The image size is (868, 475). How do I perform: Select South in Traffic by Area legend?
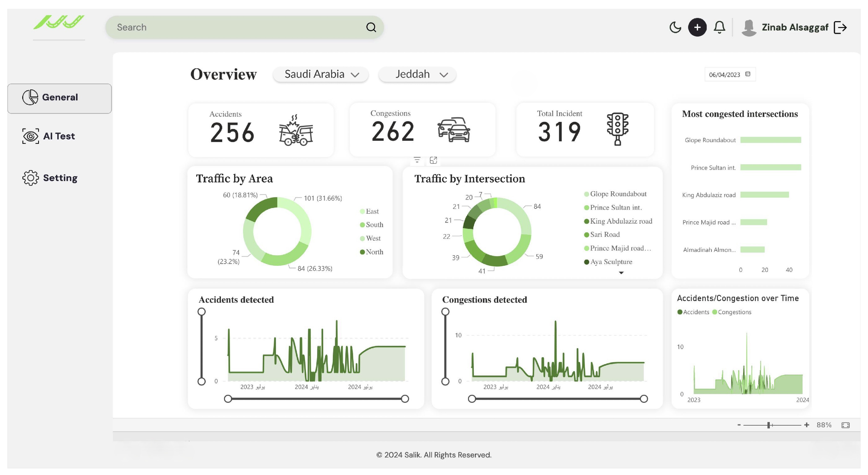click(x=371, y=224)
